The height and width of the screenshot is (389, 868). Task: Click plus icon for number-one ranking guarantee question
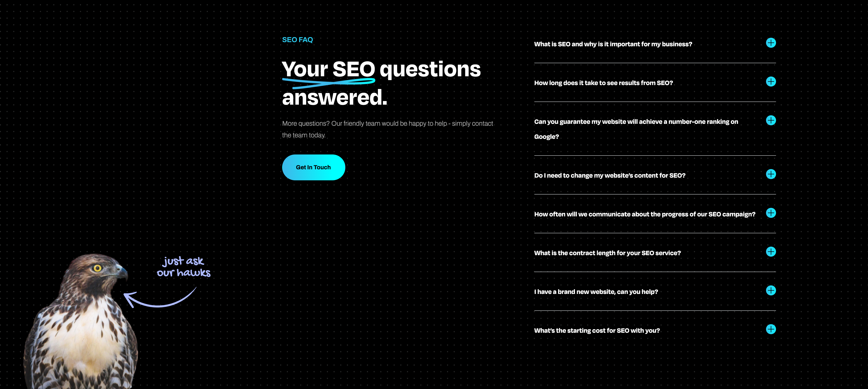(x=771, y=120)
